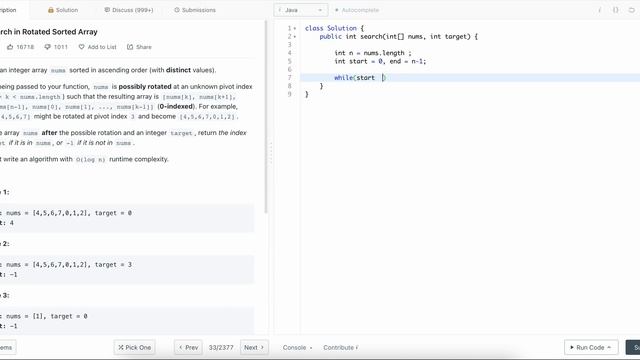Viewport: 640px width, 360px height.
Task: Fold line 1 class Solution arrow
Action: pos(295,28)
